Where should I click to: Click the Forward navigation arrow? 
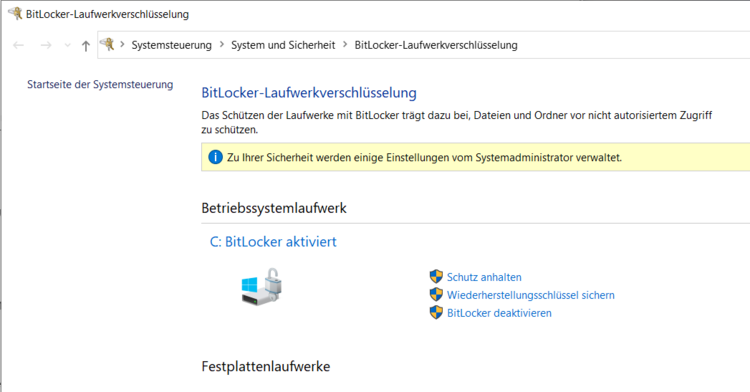(46, 45)
